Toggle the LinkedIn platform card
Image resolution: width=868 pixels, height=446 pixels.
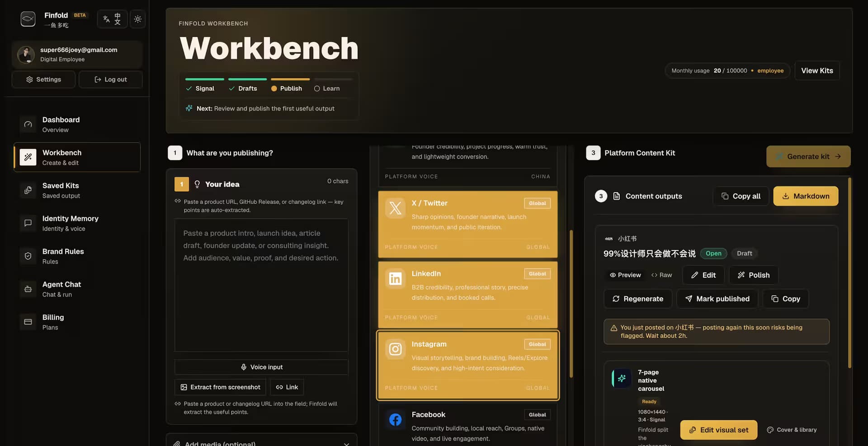(x=467, y=295)
